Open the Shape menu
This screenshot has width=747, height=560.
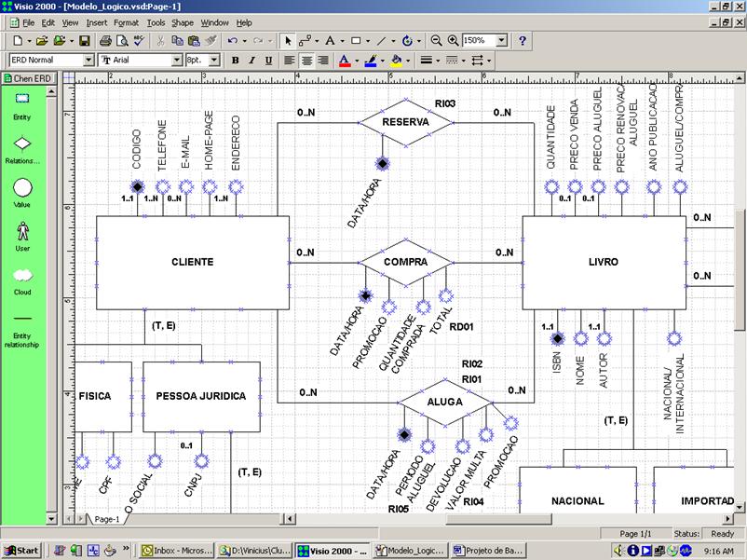[x=183, y=22]
